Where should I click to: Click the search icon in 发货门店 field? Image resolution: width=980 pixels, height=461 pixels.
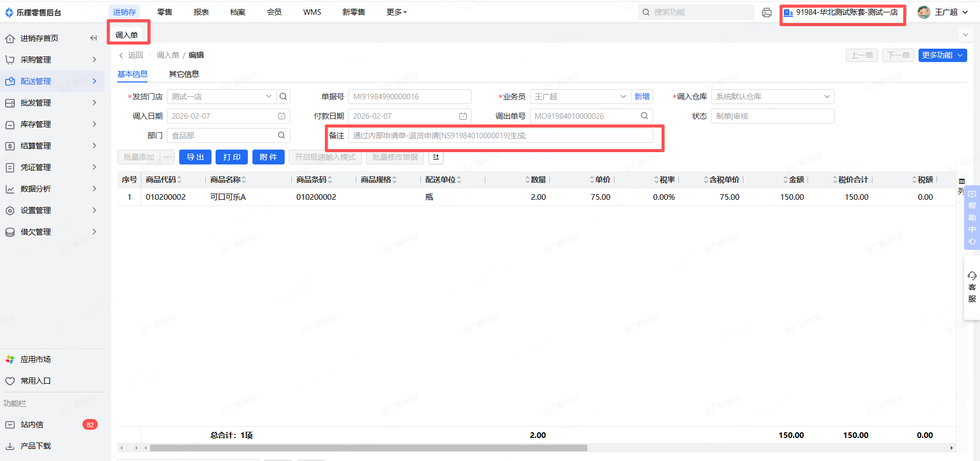click(283, 97)
